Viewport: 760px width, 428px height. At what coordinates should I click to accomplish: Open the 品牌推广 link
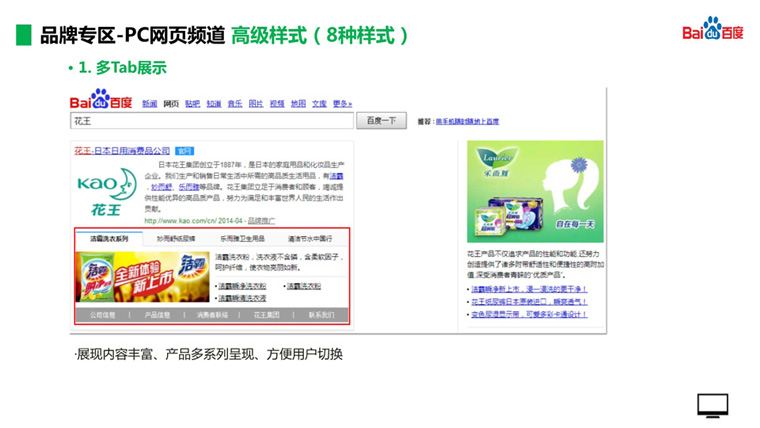point(261,221)
